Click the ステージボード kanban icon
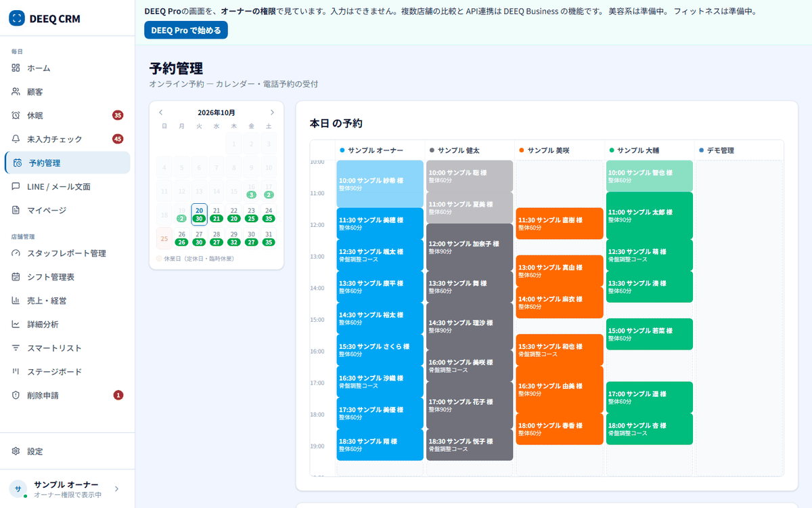This screenshot has height=508, width=812. pyautogui.click(x=16, y=372)
